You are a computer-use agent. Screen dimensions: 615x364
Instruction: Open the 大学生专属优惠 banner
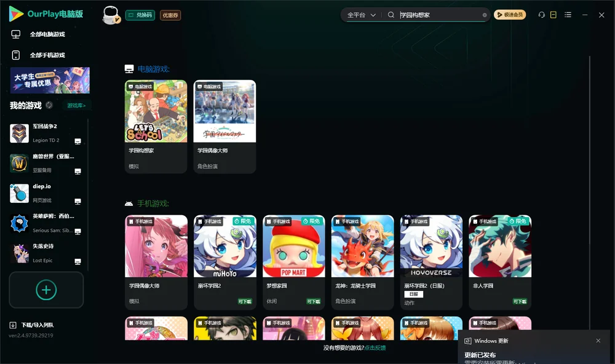50,81
